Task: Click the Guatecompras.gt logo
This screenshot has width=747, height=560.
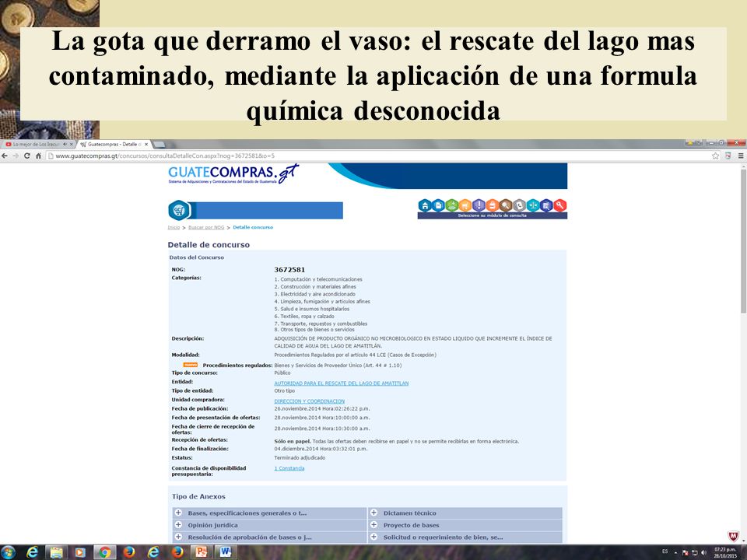Action: point(233,173)
